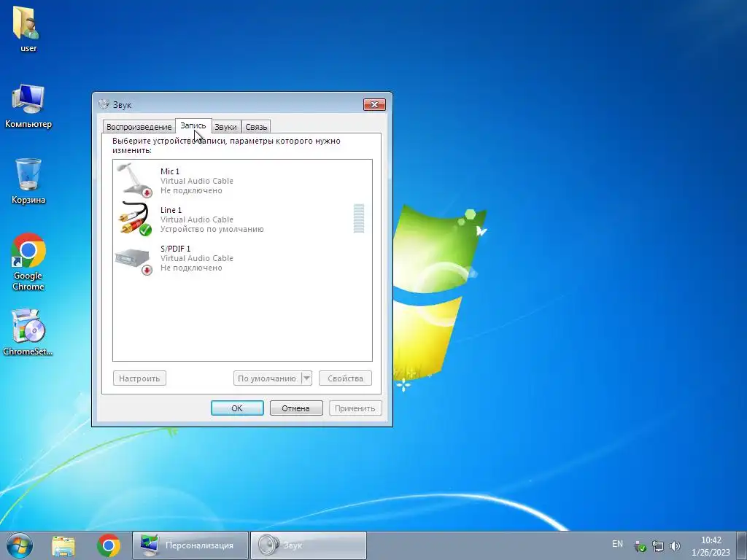Open Windows Explorer from taskbar
This screenshot has width=747, height=560.
(63, 545)
